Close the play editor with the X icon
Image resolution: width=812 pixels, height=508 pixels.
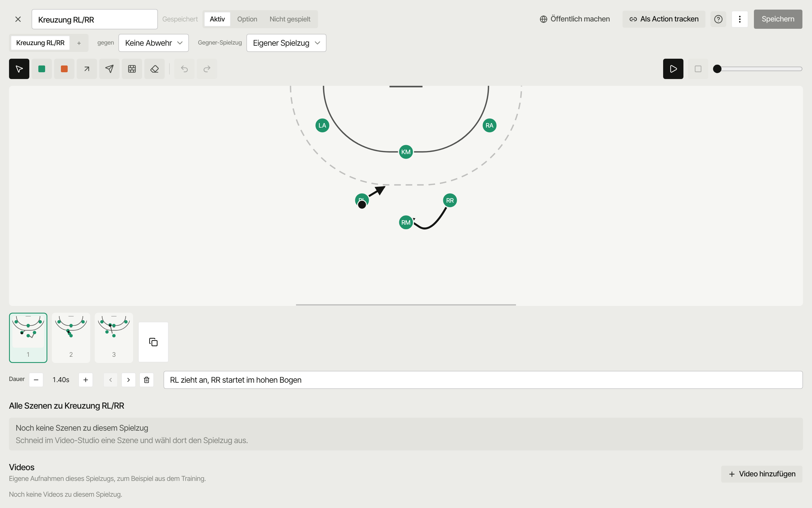tap(18, 19)
